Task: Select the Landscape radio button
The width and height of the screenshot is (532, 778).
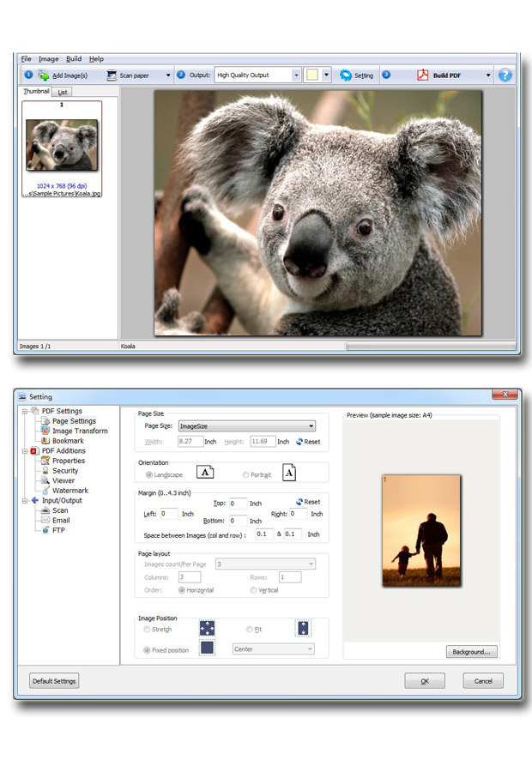Action: click(x=149, y=475)
